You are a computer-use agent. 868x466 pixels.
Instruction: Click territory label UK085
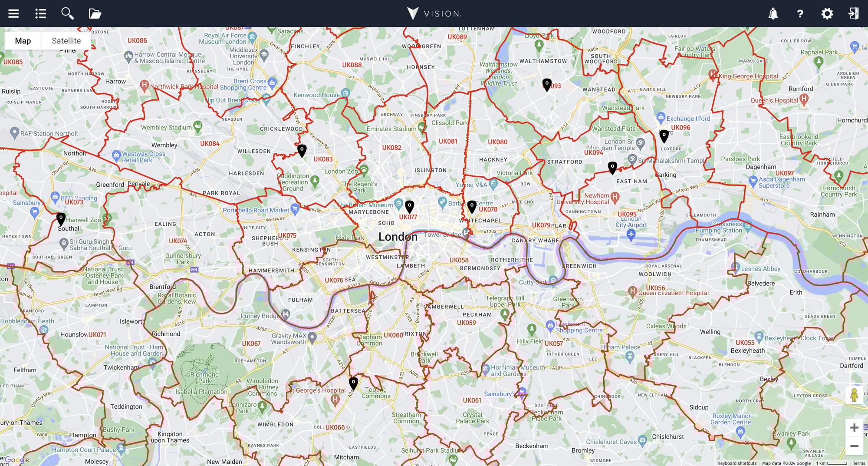click(13, 62)
